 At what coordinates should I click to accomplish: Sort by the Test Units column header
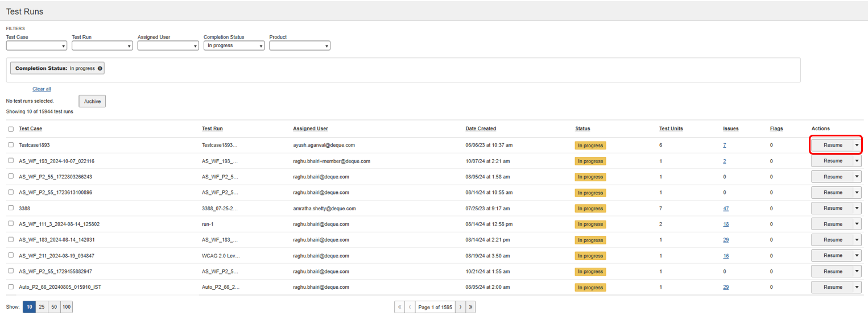pos(671,129)
